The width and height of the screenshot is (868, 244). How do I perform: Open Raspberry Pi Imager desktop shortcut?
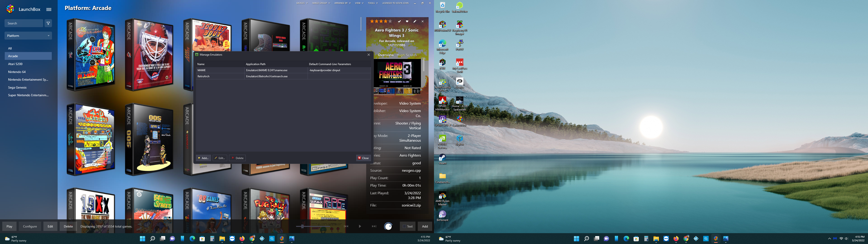[x=460, y=28]
